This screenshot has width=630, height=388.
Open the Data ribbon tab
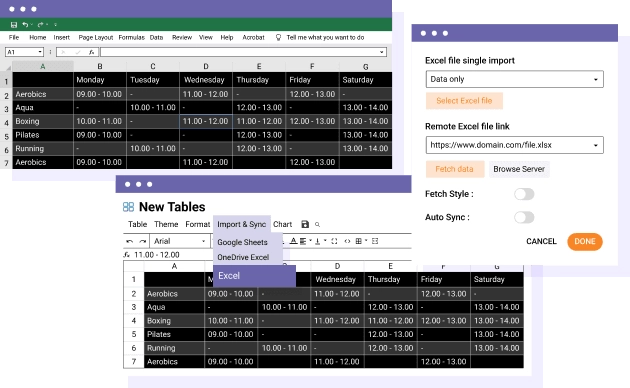click(x=156, y=37)
